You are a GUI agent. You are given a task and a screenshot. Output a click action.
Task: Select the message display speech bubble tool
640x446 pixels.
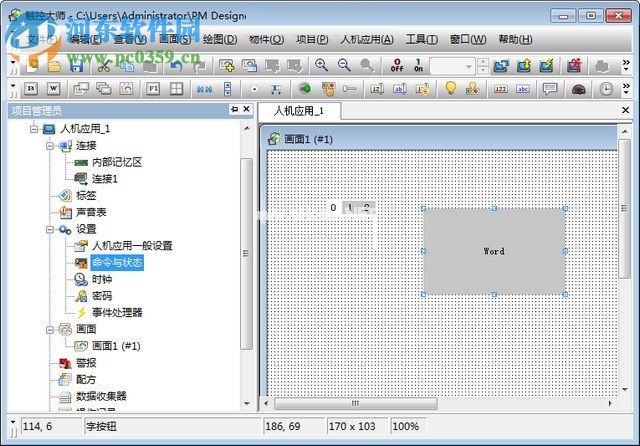tap(550, 89)
